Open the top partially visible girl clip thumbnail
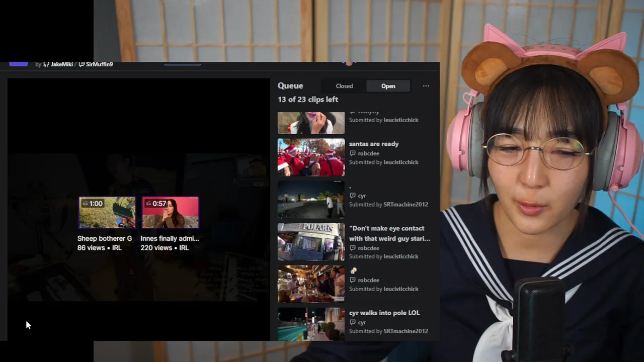644x362 pixels. coord(311,123)
